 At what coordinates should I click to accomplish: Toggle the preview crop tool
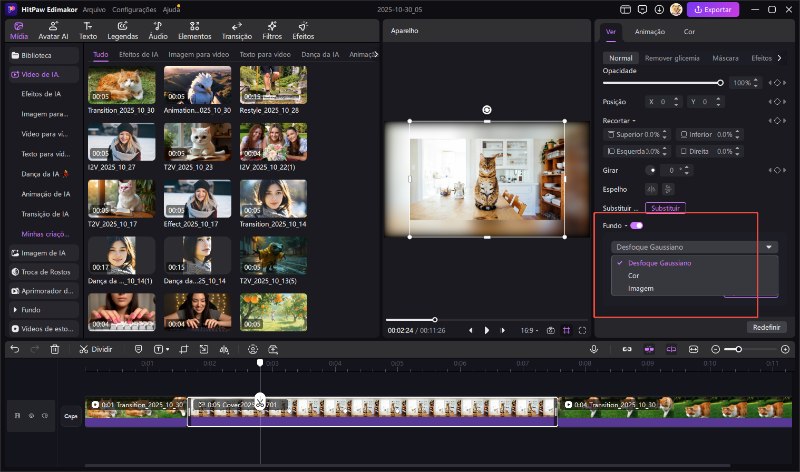point(566,331)
